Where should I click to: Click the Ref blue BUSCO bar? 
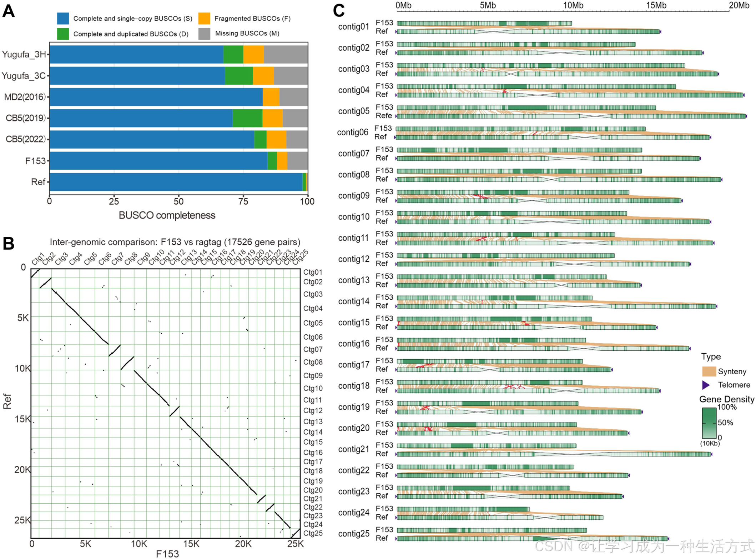(176, 182)
